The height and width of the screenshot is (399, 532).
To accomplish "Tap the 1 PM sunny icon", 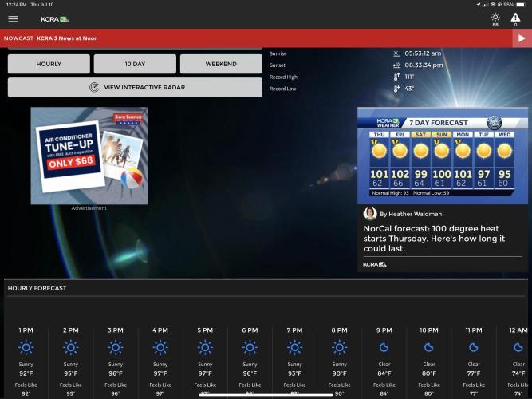I will 26,348.
